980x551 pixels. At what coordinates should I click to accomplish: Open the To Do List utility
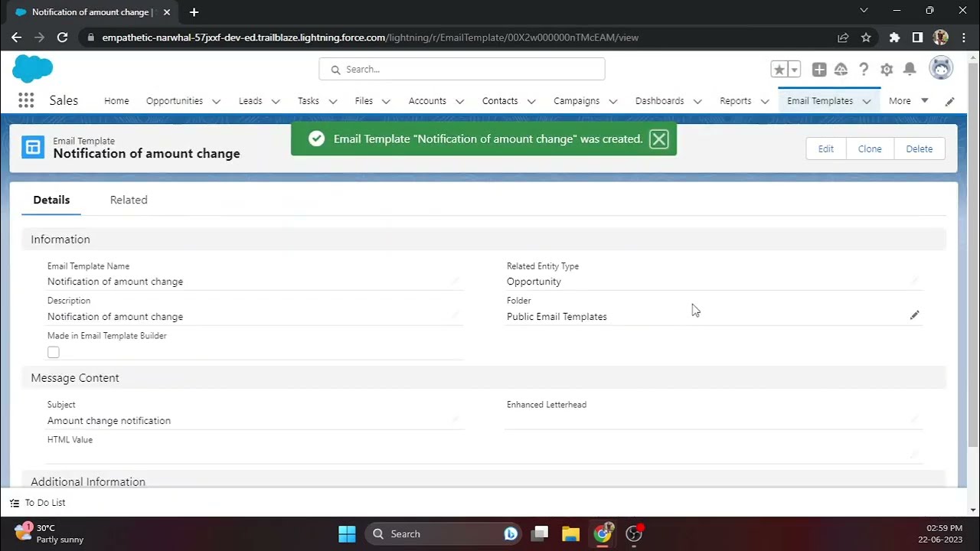38,503
